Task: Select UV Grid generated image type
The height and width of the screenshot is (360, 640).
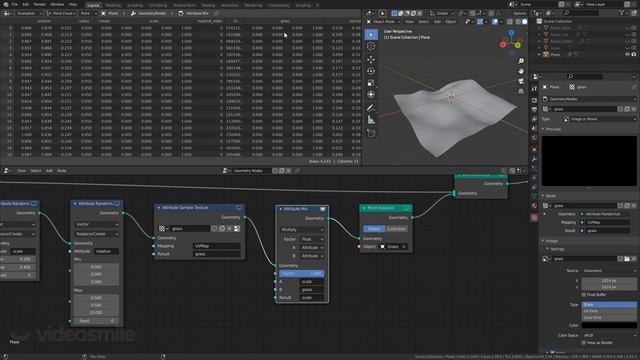Action: click(609, 311)
